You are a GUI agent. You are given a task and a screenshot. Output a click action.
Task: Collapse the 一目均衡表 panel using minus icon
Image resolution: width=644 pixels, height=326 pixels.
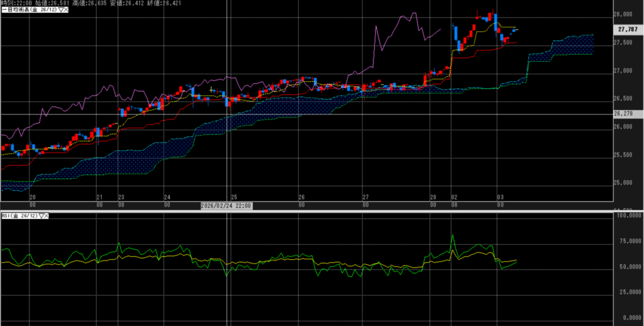click(2, 9)
